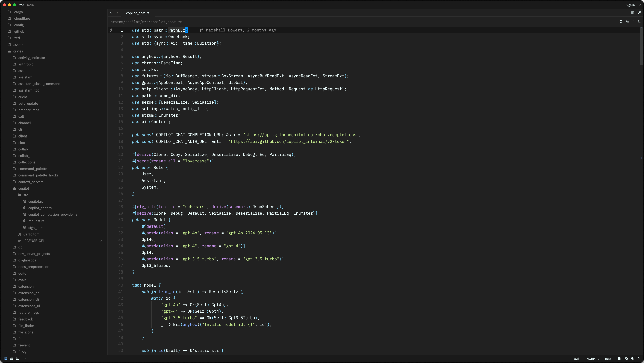Click the main branch name in title bar

(30, 5)
